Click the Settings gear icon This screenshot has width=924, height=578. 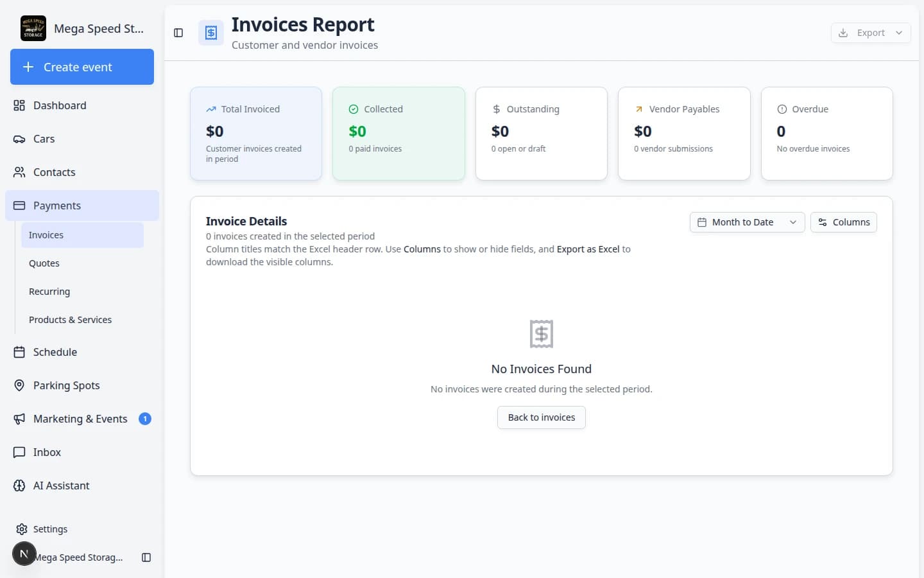pos(22,529)
